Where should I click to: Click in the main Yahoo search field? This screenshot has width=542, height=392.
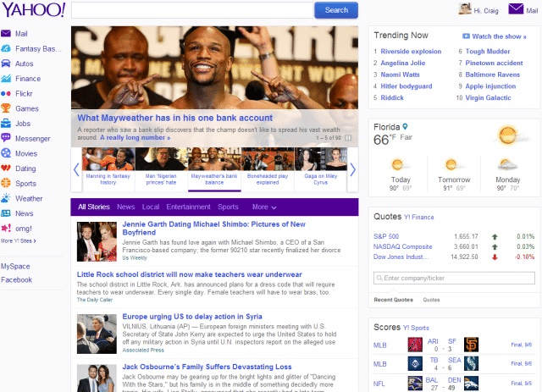(192, 10)
